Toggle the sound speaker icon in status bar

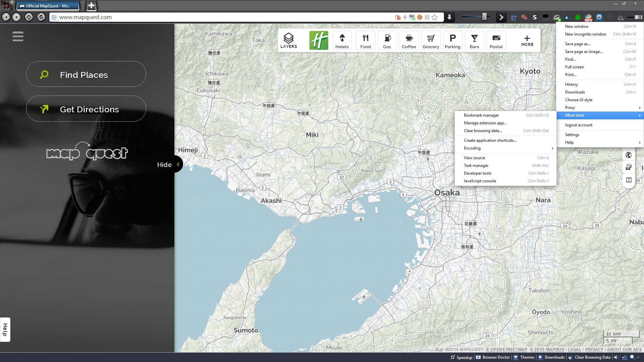[616, 357]
